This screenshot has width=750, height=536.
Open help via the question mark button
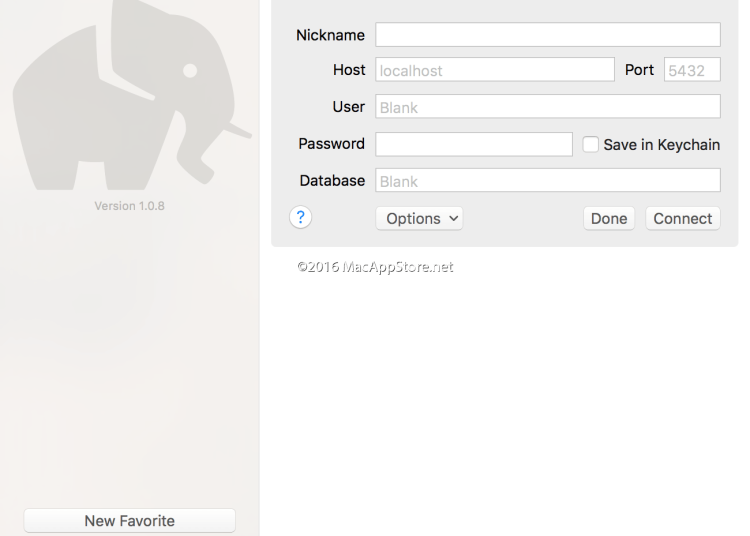(x=301, y=217)
